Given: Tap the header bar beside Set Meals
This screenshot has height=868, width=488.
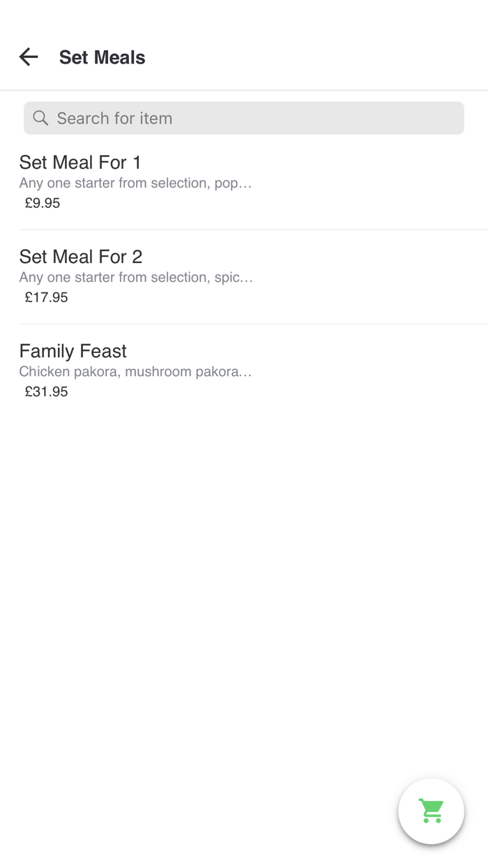Looking at the screenshot, I should click(314, 57).
